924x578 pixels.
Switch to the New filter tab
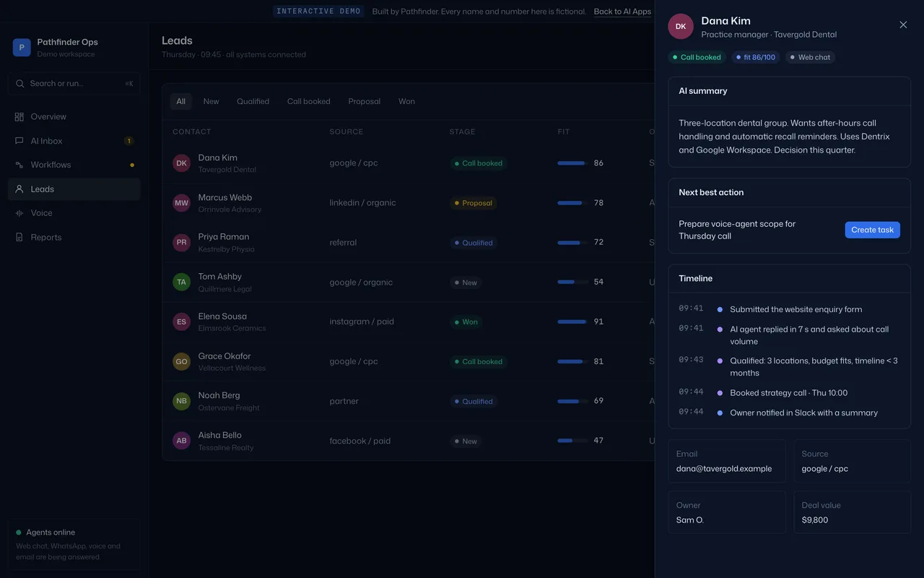(x=211, y=101)
